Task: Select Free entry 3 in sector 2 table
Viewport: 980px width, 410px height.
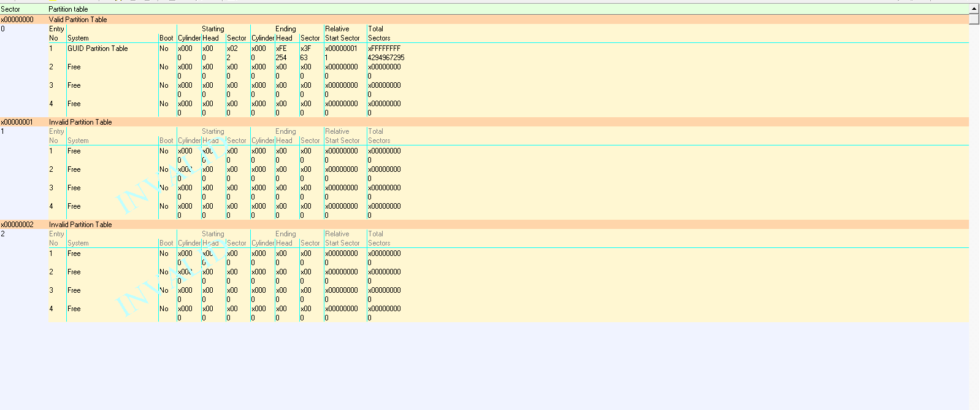Action: pyautogui.click(x=74, y=290)
